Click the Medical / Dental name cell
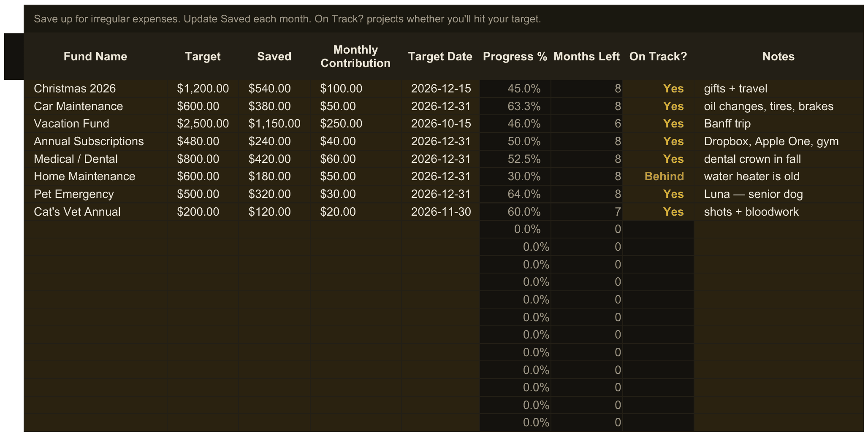This screenshot has width=868, height=436. coord(95,159)
